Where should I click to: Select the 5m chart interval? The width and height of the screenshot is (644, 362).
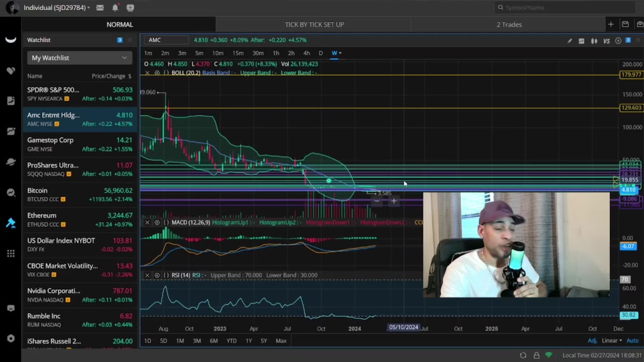tap(199, 53)
